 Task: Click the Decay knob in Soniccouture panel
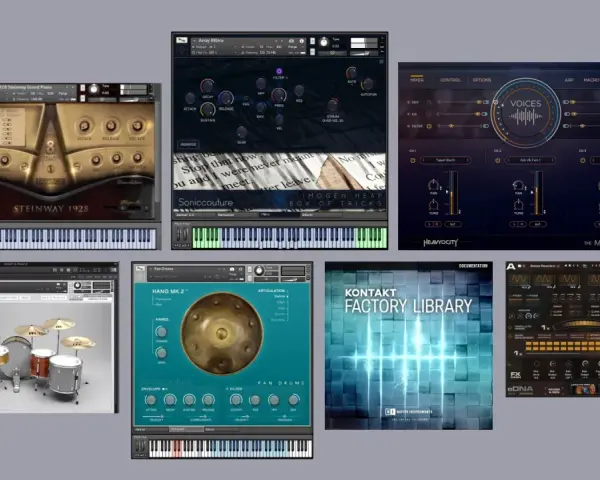tap(207, 86)
